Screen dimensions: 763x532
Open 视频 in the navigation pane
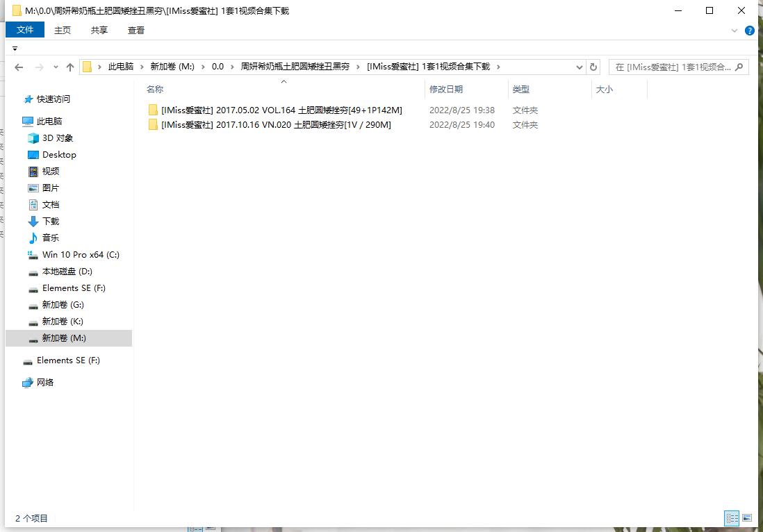click(51, 171)
